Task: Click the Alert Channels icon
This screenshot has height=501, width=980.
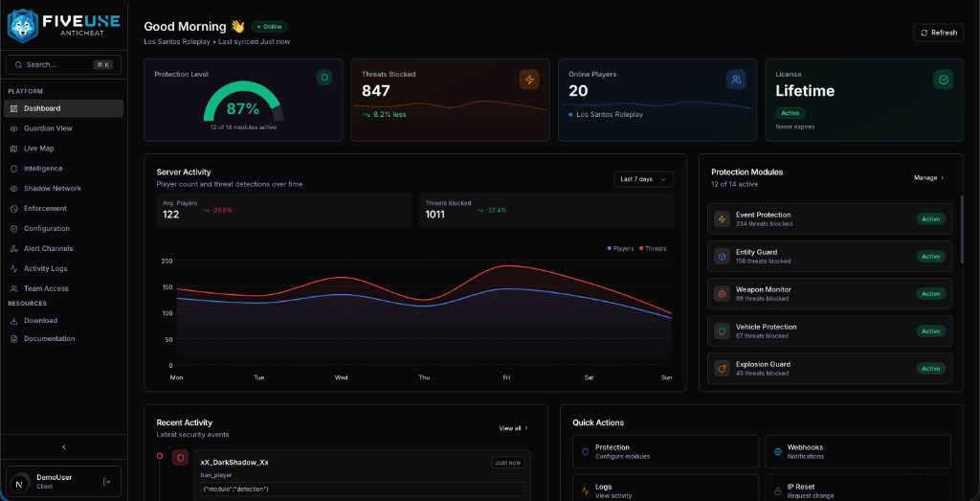Action: 13,248
